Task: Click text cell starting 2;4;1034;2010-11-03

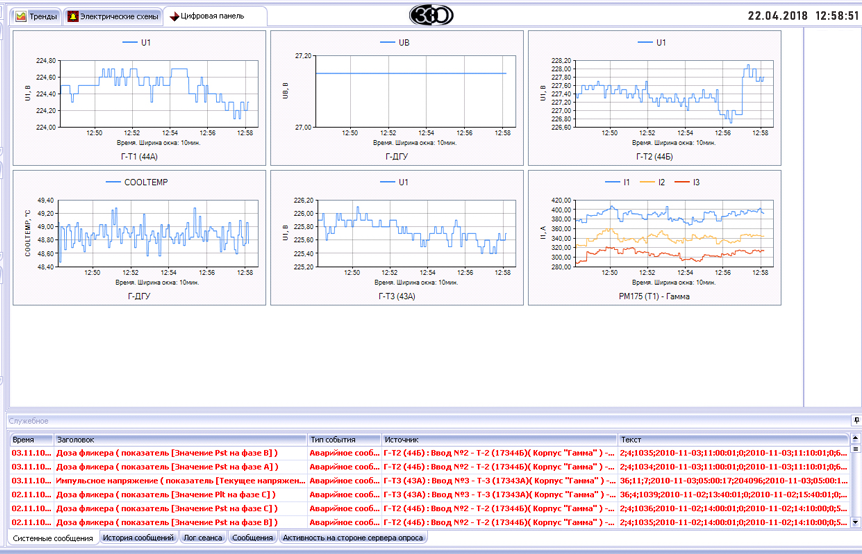Action: click(x=733, y=467)
